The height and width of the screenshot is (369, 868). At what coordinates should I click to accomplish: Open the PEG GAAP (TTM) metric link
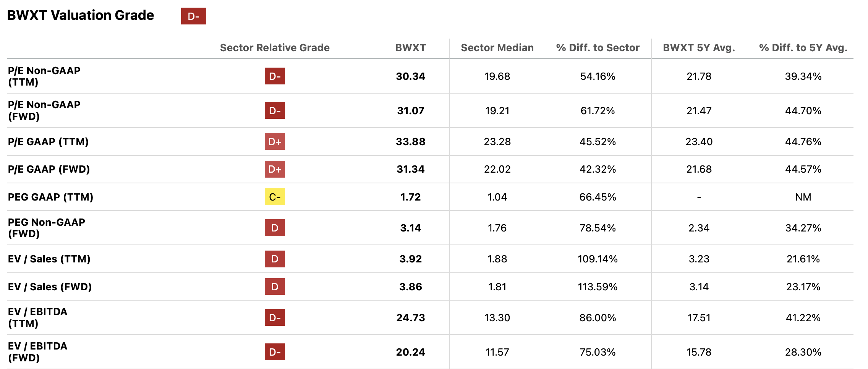[50, 197]
